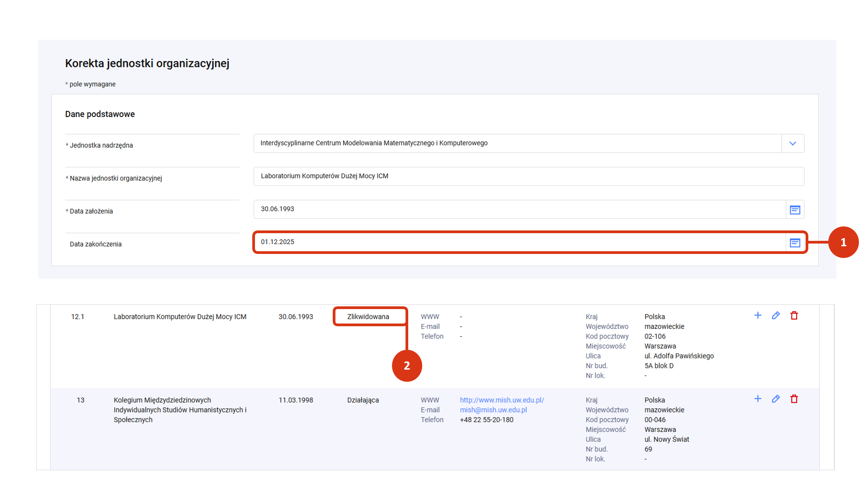
Task: Click the Działająca status cell
Action: pyautogui.click(x=363, y=400)
